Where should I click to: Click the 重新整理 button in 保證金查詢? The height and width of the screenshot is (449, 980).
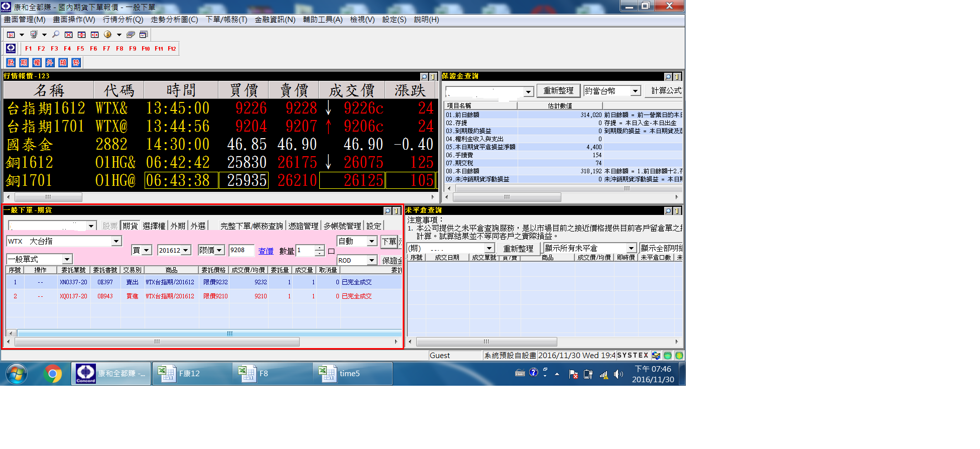558,91
